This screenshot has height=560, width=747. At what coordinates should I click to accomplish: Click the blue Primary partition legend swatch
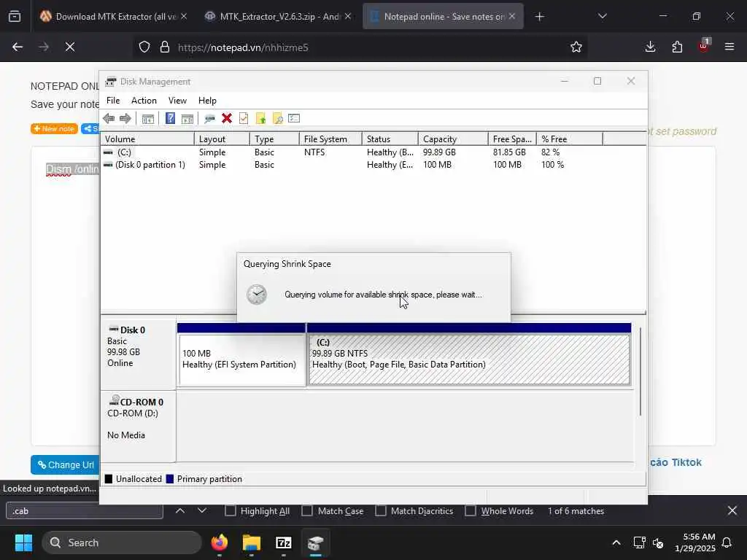coord(169,479)
